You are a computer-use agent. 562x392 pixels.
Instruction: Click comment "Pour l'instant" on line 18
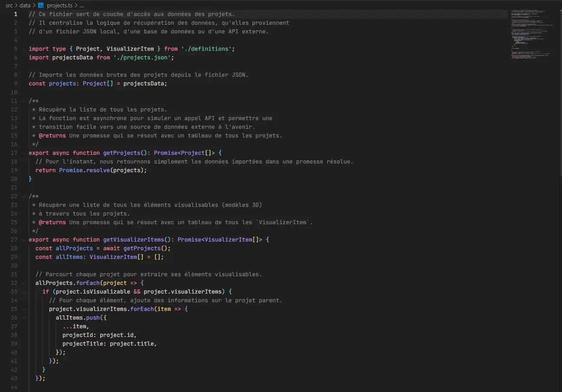point(194,161)
